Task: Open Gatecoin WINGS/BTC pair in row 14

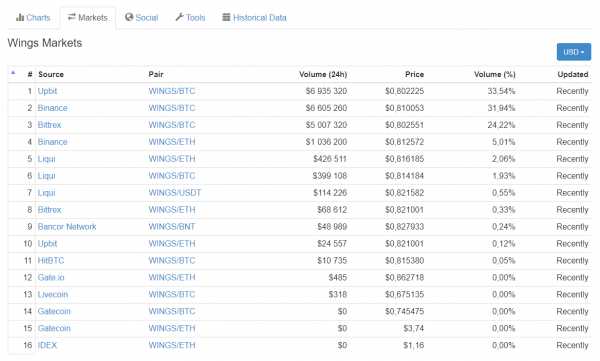Action: pyautogui.click(x=172, y=311)
